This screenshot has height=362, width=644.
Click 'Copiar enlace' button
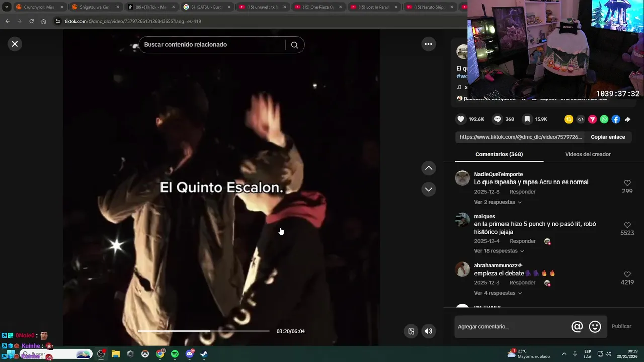608,137
